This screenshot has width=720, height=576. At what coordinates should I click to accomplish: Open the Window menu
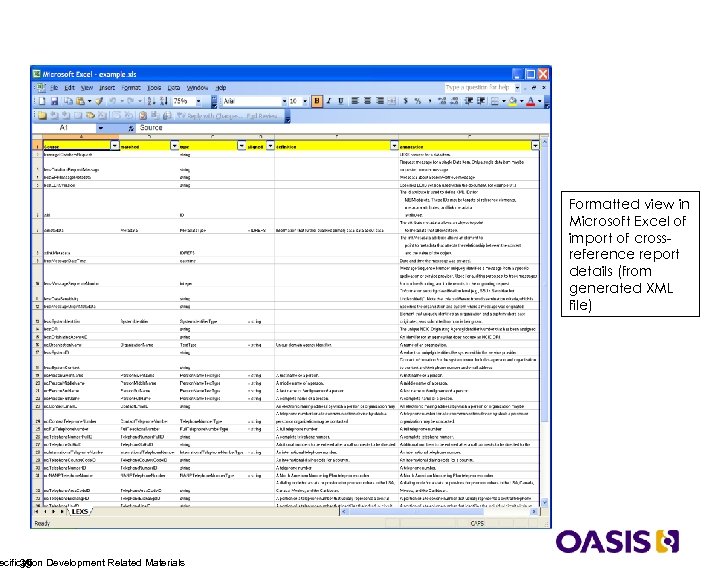coord(197,87)
